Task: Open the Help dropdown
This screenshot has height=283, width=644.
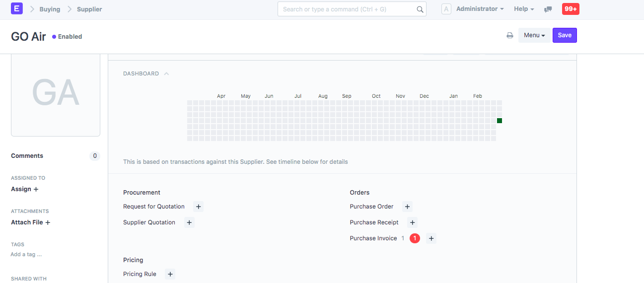Action: 524,9
